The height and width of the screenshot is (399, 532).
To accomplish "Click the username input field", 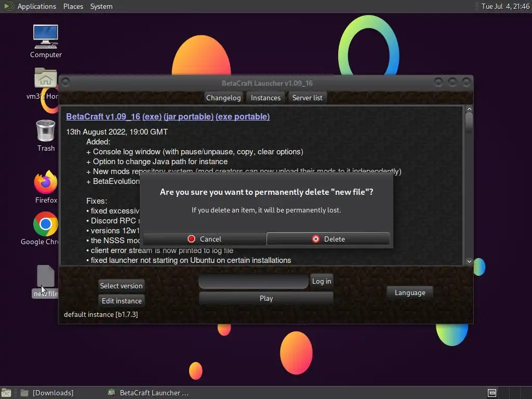I will pyautogui.click(x=254, y=281).
